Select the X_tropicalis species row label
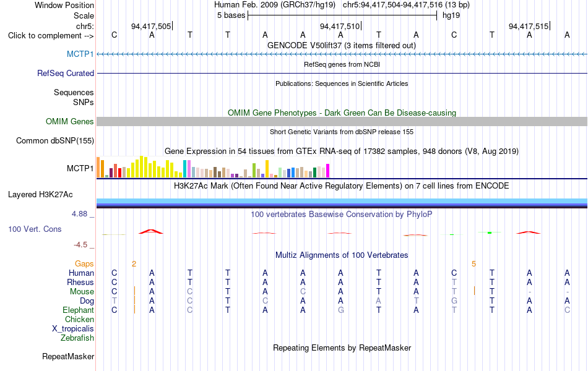Image resolution: width=588 pixels, height=371 pixels. (x=73, y=329)
